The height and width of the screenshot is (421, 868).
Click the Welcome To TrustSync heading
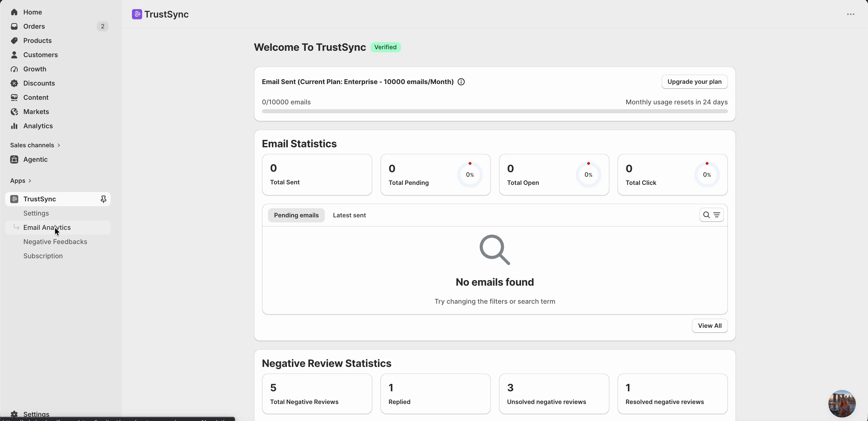(310, 47)
